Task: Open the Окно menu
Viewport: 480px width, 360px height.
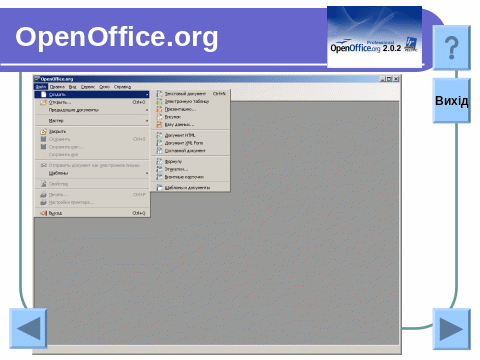Action: click(105, 87)
